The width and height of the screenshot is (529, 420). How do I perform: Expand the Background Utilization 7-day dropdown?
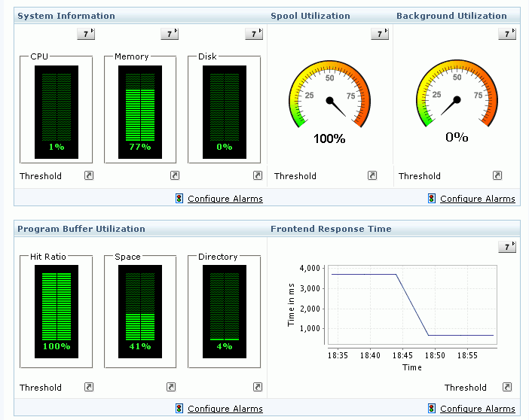click(507, 34)
